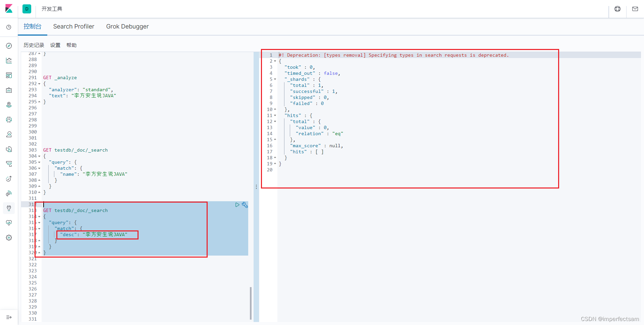Collapse hits block at output line 11
Screen dimensions: 644x325
tap(275, 116)
